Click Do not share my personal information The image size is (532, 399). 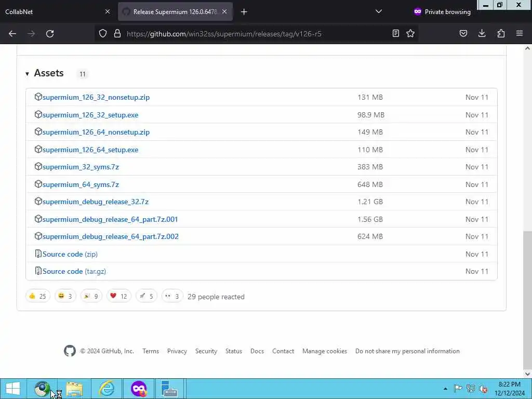407,351
